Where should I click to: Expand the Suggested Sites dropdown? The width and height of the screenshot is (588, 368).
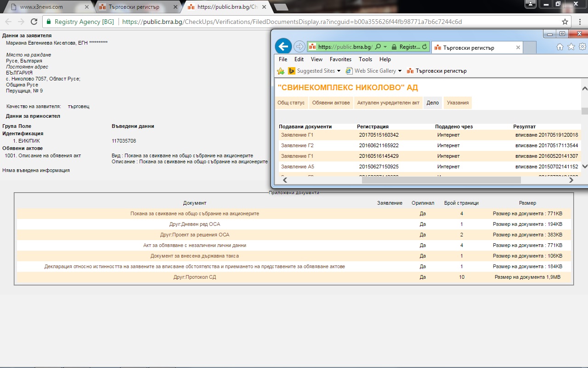pos(339,71)
